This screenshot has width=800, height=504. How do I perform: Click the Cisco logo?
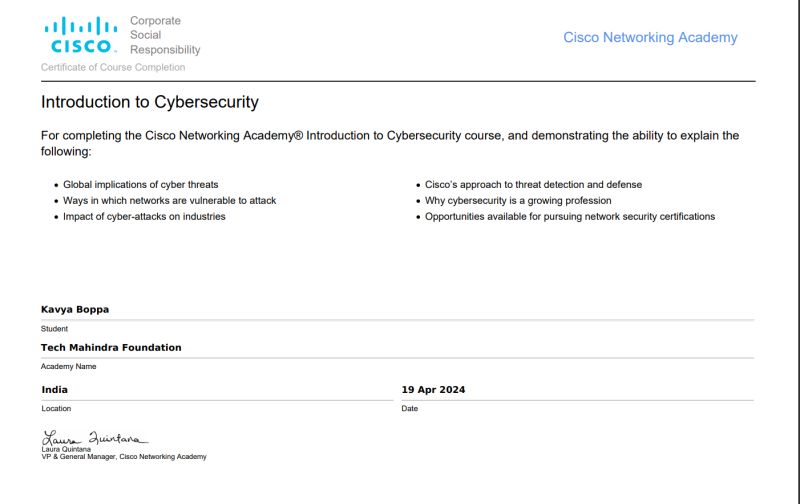pos(81,35)
